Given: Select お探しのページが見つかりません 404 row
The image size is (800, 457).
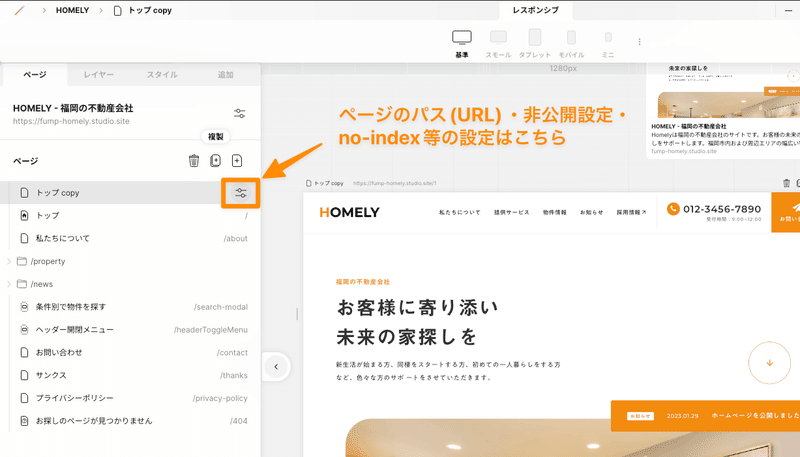Looking at the screenshot, I should click(x=130, y=421).
